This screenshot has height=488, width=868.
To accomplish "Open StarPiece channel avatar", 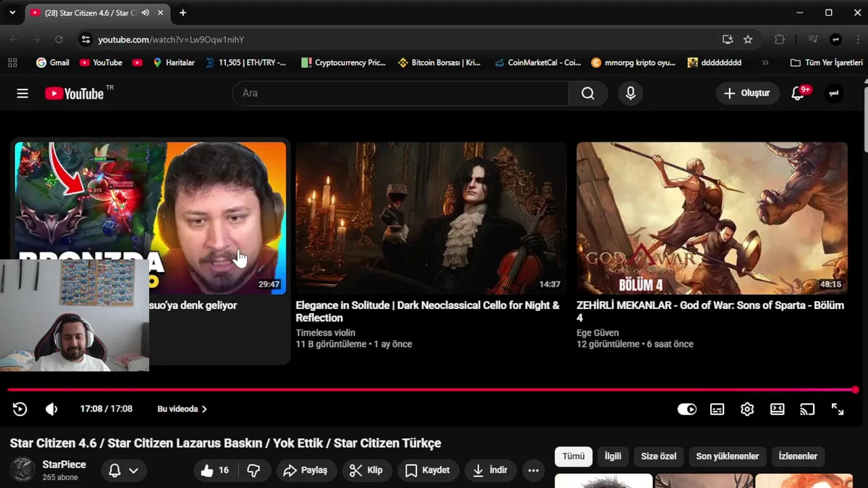I will [x=22, y=470].
